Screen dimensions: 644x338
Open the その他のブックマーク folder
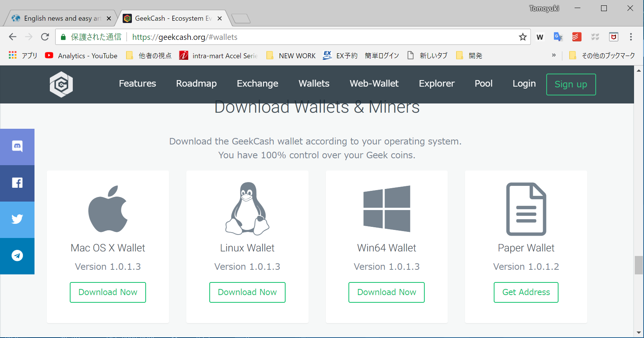click(602, 56)
